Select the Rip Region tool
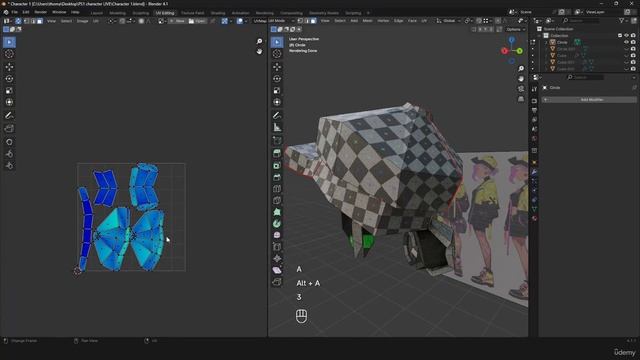Screen dimensions: 640x360 [277, 282]
